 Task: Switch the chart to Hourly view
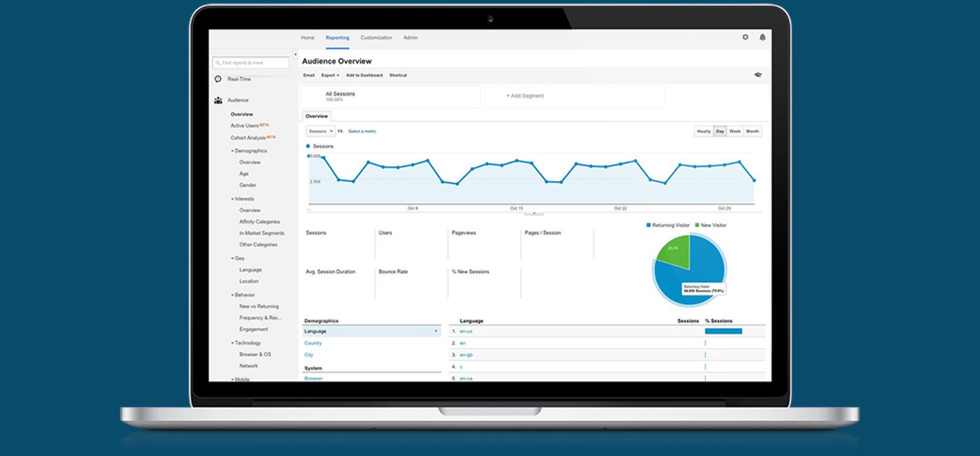click(x=703, y=131)
